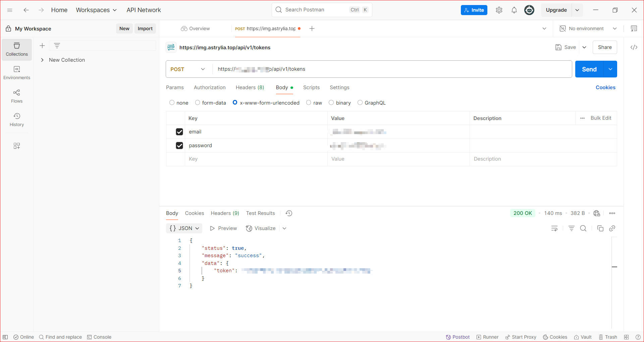Screen dimensions: 644x342
Task: Open the Collections sidebar section
Action: [x=17, y=50]
